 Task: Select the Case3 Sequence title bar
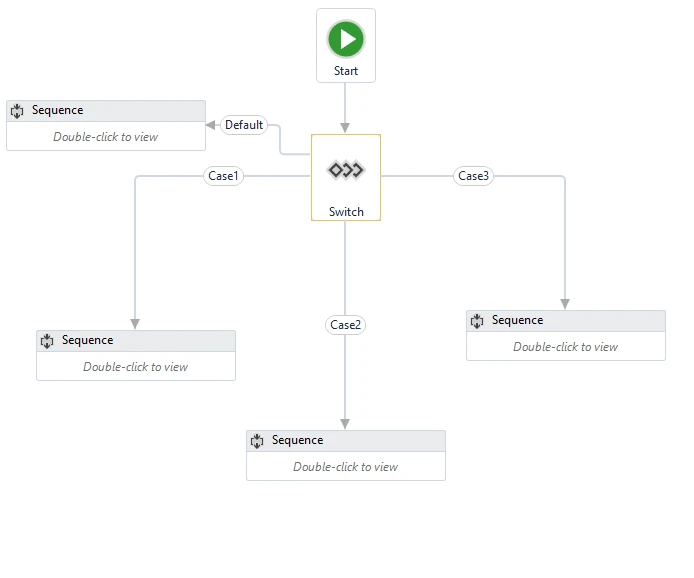click(566, 321)
